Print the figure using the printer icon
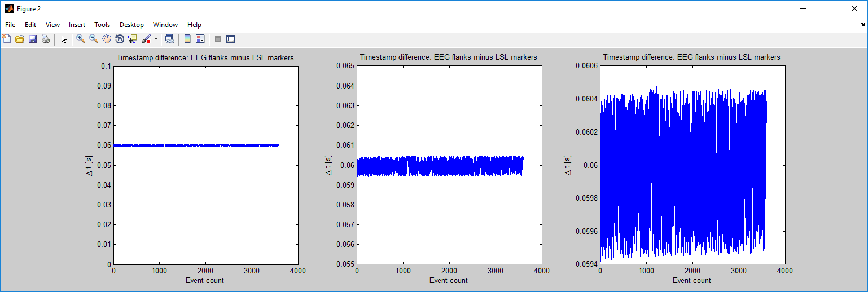This screenshot has height=292, width=868. click(46, 39)
